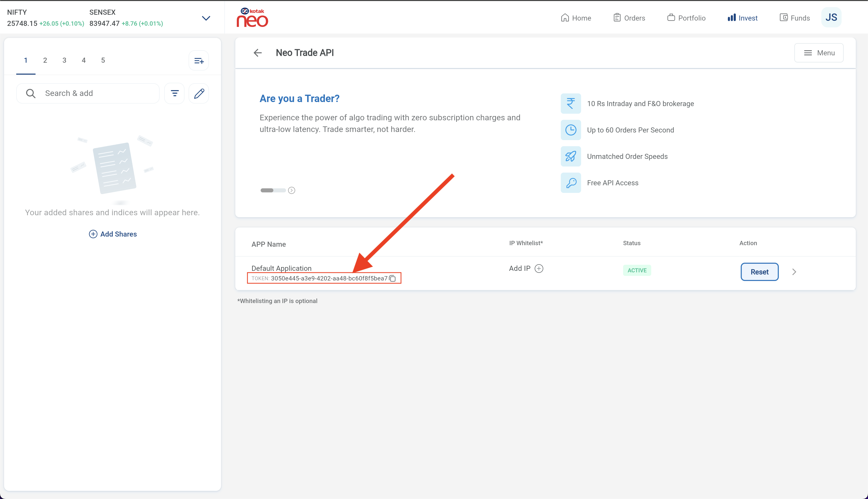Viewport: 868px width, 499px height.
Task: Click the Search & add input field
Action: pos(88,93)
